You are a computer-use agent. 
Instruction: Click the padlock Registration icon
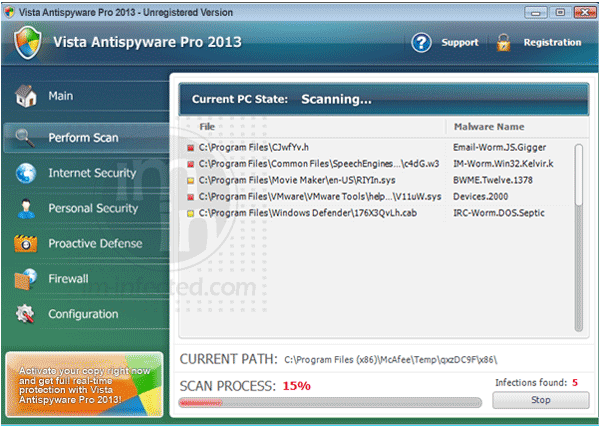(x=504, y=42)
